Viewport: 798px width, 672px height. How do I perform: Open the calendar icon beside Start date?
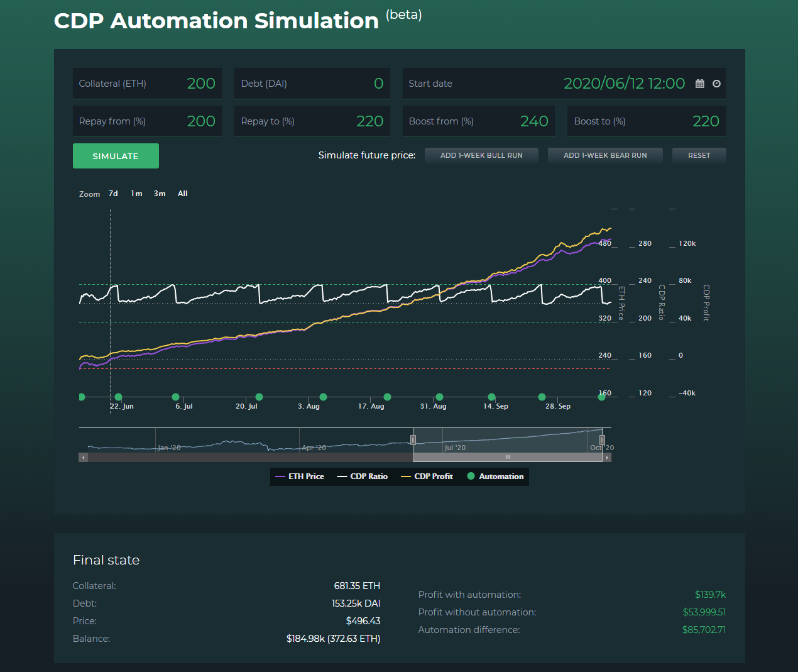[x=700, y=83]
